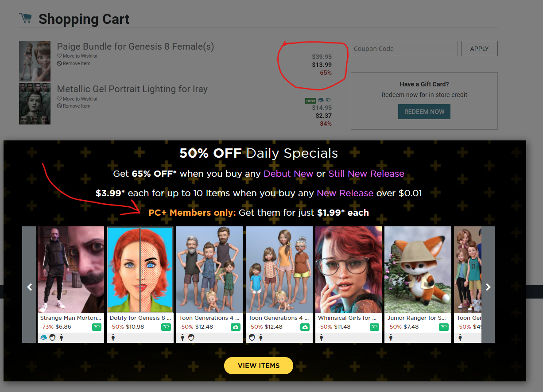Remove Paige Bundle from cart
The image size is (543, 392).
[76, 63]
